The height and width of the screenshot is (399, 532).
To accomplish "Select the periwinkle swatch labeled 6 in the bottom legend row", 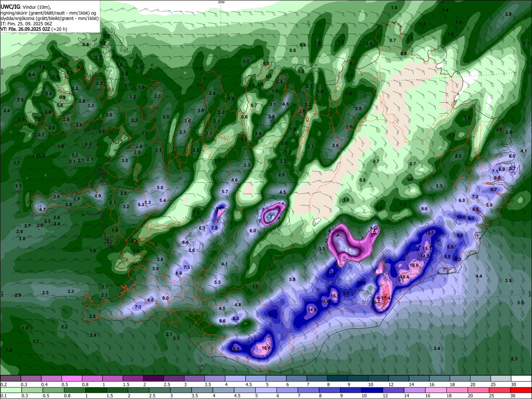I will [287, 390].
